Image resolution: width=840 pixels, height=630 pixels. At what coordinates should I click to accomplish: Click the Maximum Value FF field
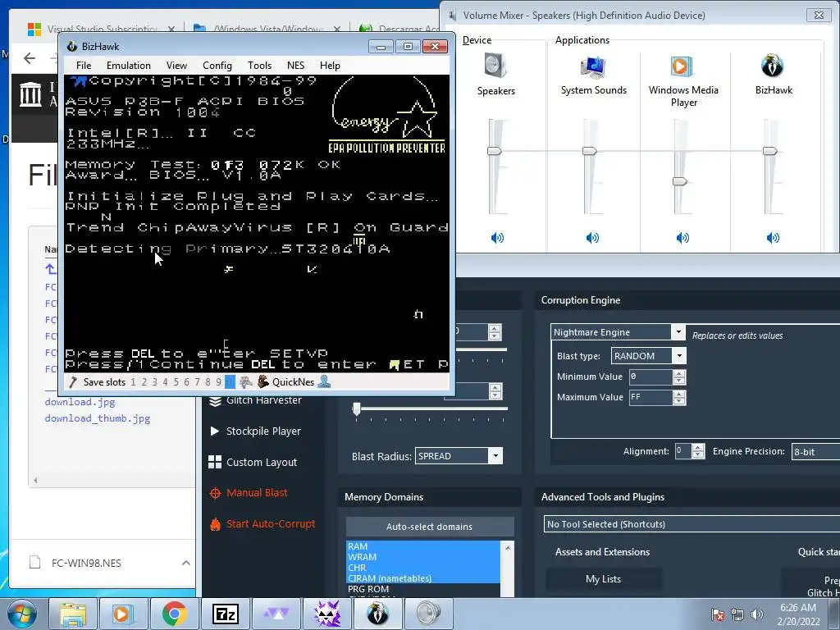(x=651, y=397)
